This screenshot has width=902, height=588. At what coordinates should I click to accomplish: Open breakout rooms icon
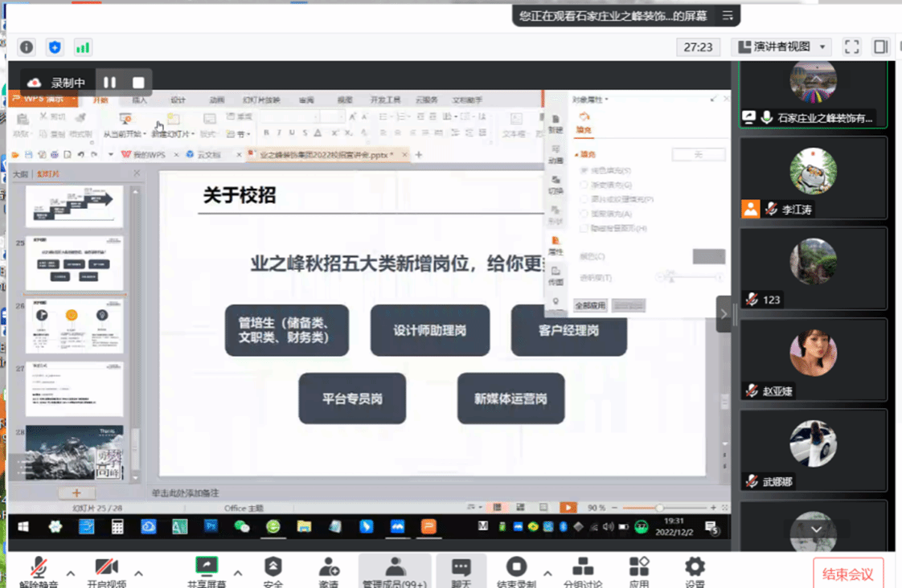[582, 569]
